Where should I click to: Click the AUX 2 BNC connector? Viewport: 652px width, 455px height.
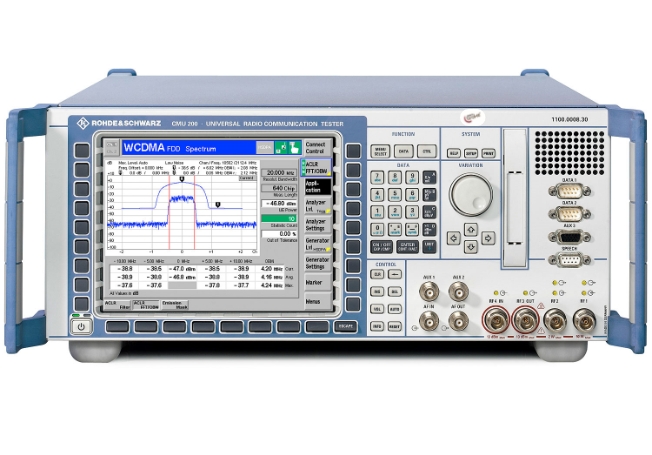pyautogui.click(x=458, y=292)
